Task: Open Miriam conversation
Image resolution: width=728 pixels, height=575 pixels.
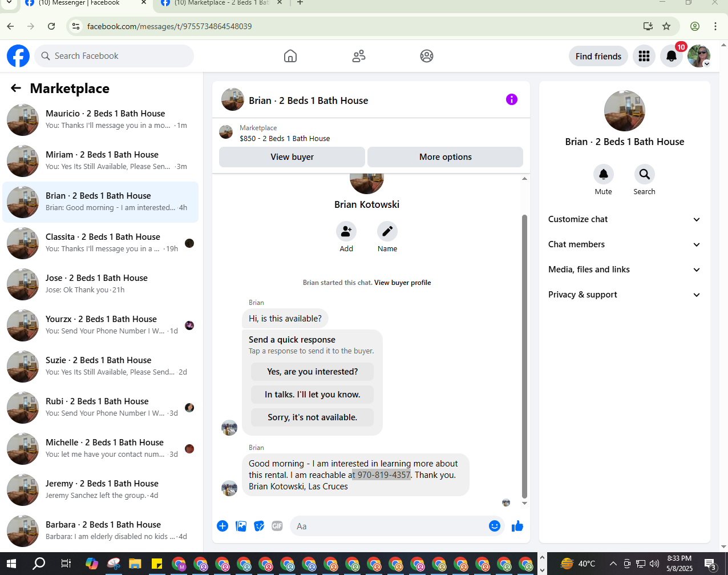Action: (x=100, y=161)
